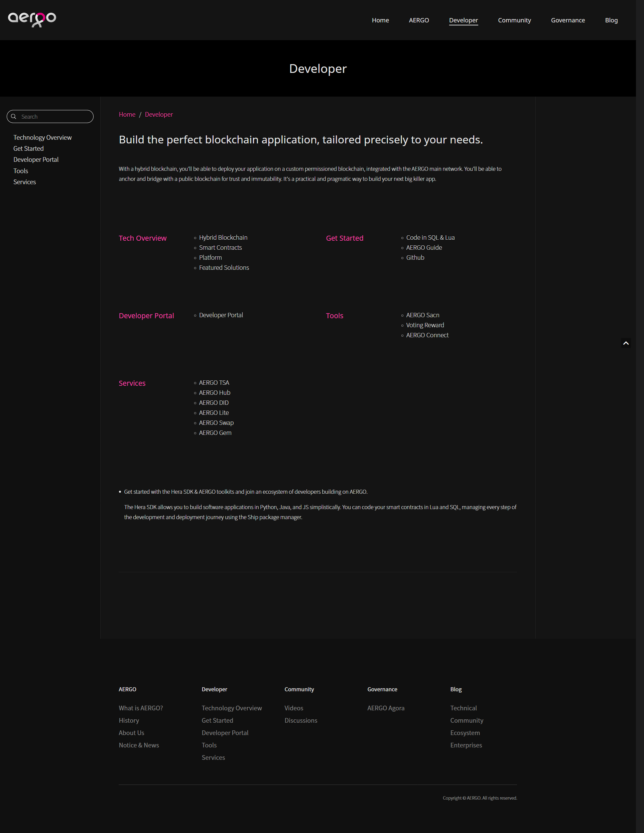Open Blog in the top navigation bar
Viewport: 644px width, 833px height.
611,20
